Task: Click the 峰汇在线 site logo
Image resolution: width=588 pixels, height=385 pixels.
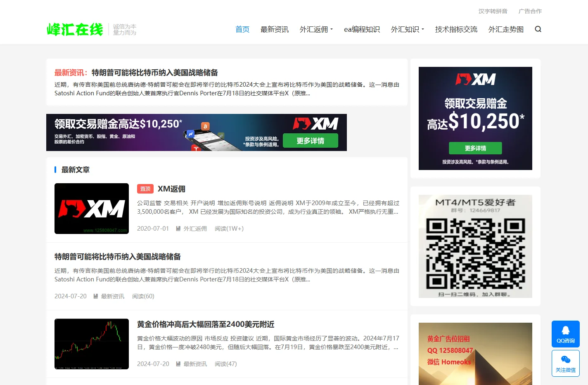Action: (x=75, y=29)
